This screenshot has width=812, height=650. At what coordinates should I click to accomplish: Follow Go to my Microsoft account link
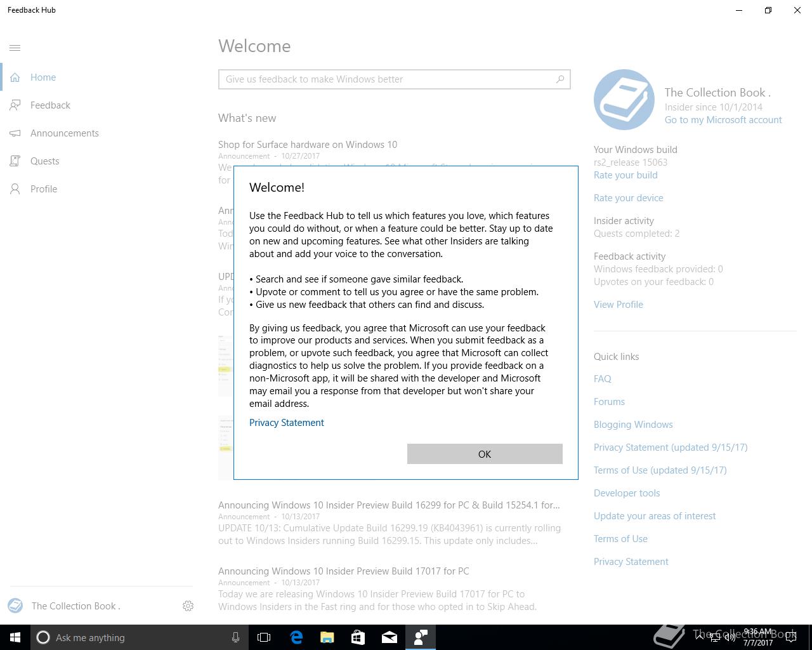pos(723,120)
